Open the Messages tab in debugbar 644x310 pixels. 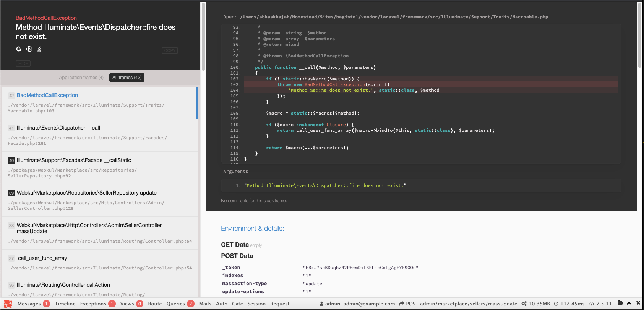tap(34, 304)
